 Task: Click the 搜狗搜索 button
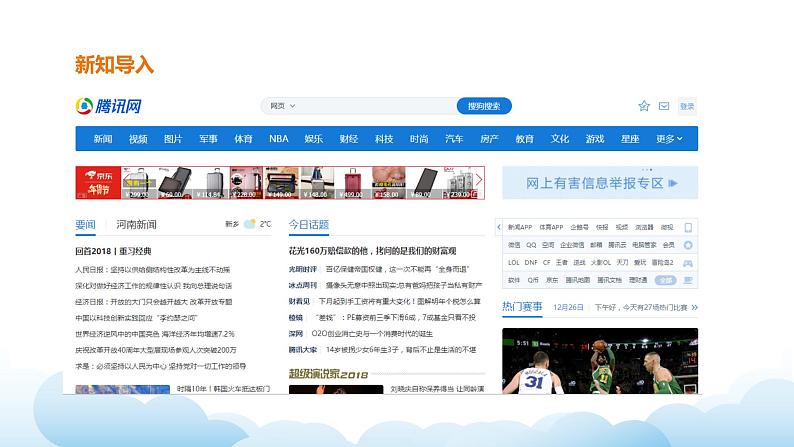(484, 106)
